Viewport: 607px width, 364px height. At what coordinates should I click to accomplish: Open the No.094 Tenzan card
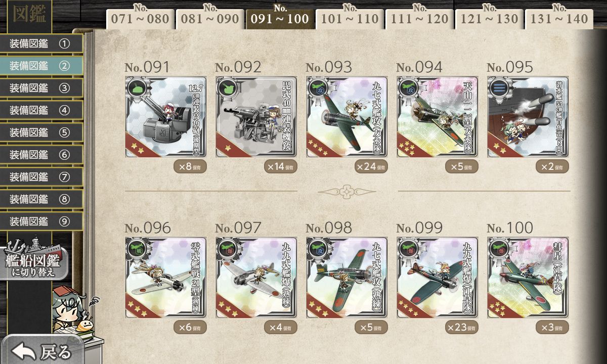[x=437, y=117]
